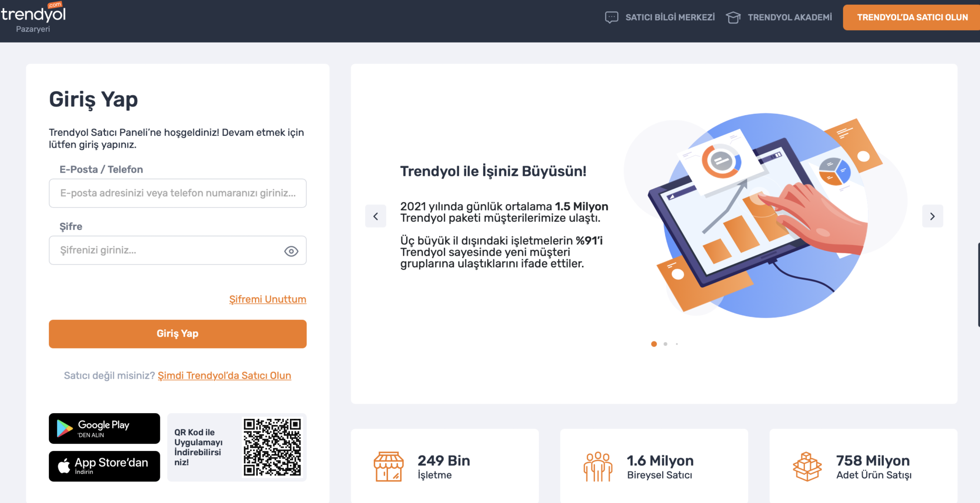Select the second carousel dot indicator
The image size is (980, 503).
[x=665, y=344]
